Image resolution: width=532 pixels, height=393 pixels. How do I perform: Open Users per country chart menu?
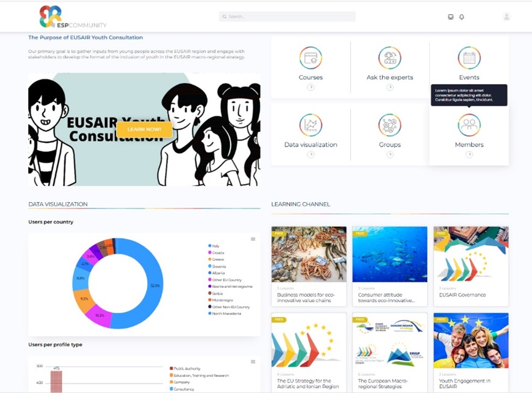(x=253, y=239)
